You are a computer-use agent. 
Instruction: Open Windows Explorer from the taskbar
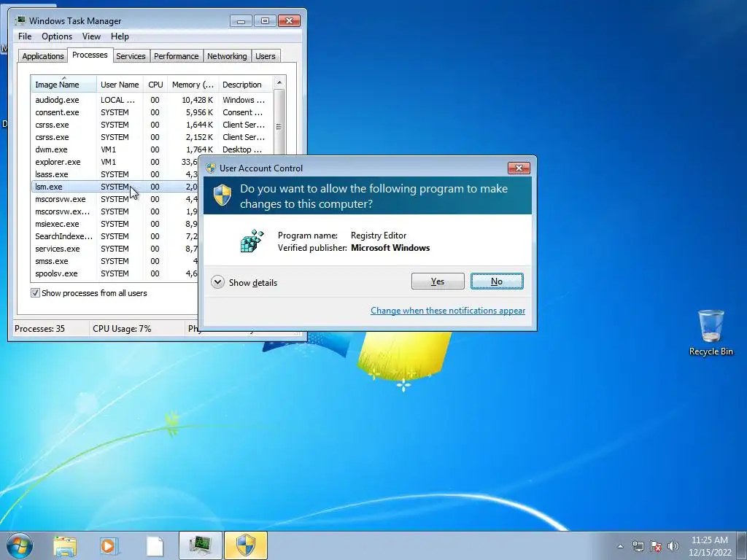pos(65,546)
